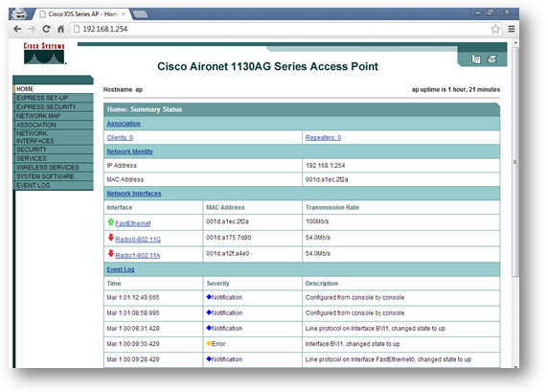This screenshot has width=548, height=392.
Task: Click the Severity column header
Action: pyautogui.click(x=217, y=284)
